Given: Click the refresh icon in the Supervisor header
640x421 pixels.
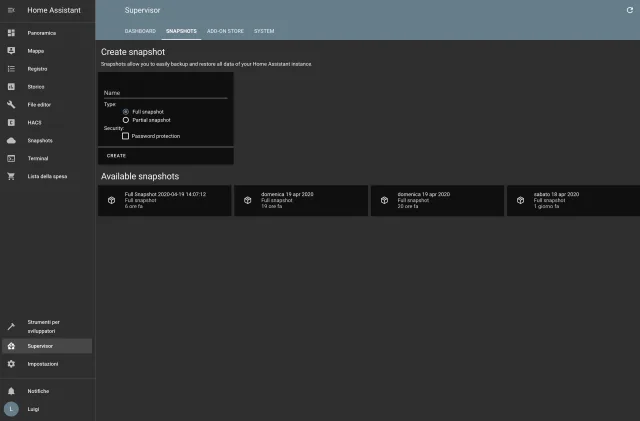Looking at the screenshot, I should (629, 10).
